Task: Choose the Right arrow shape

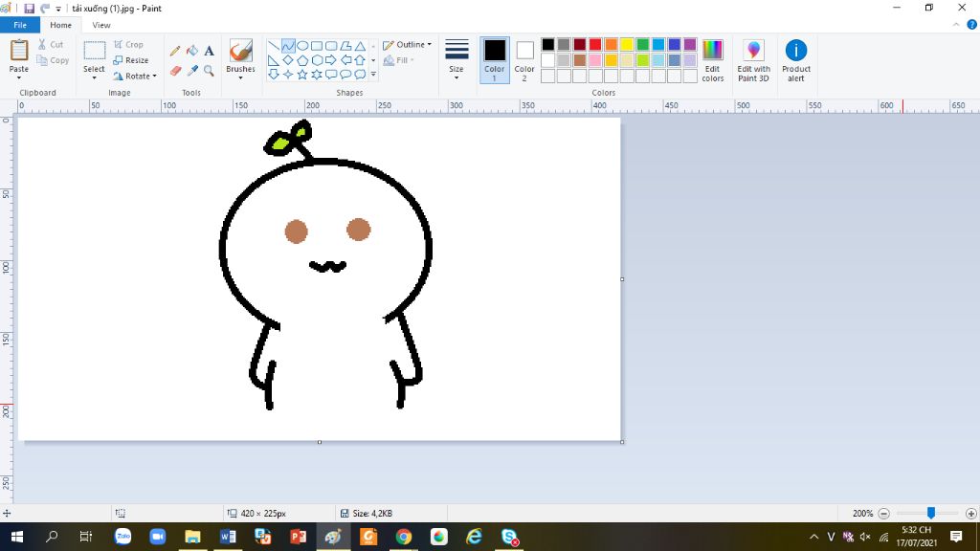Action: 331,60
